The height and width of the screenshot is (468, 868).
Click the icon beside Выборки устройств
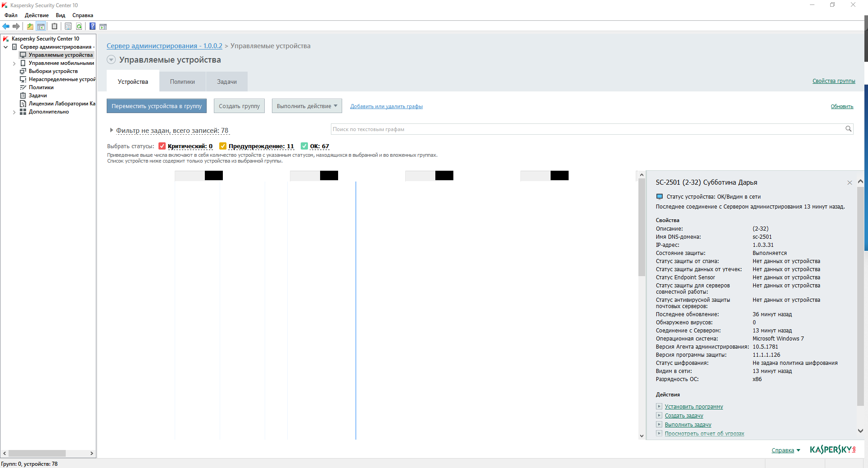[x=23, y=71]
